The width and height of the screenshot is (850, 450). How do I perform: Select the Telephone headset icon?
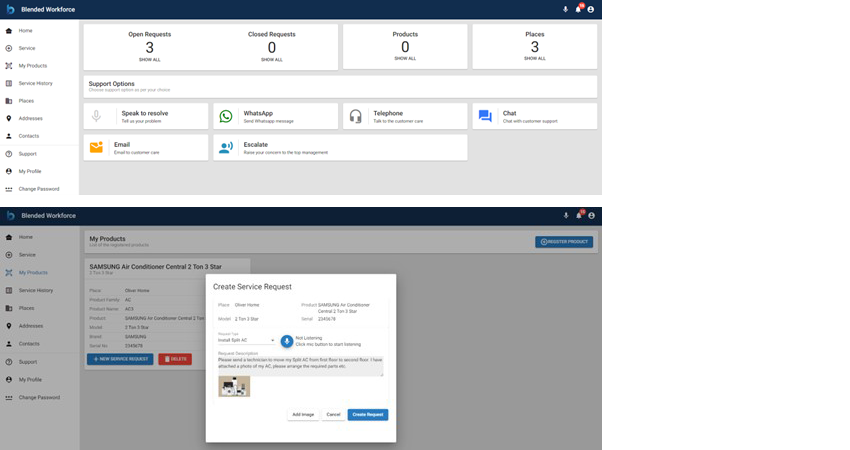click(355, 116)
